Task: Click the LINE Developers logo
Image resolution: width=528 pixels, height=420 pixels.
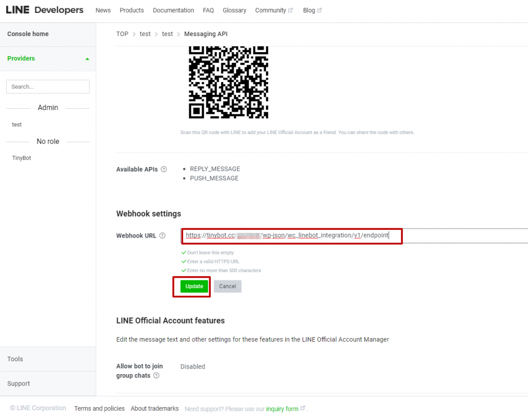Action: click(x=44, y=9)
